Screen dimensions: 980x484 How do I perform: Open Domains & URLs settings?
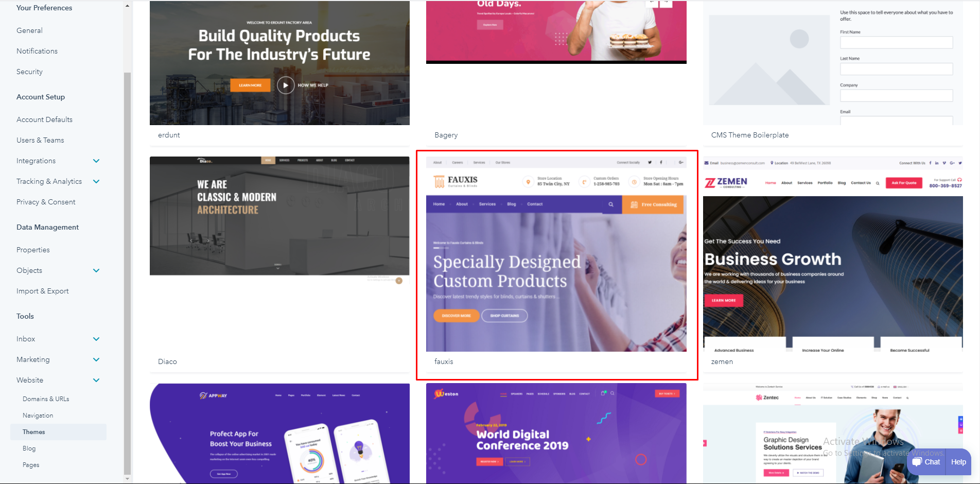click(x=46, y=399)
